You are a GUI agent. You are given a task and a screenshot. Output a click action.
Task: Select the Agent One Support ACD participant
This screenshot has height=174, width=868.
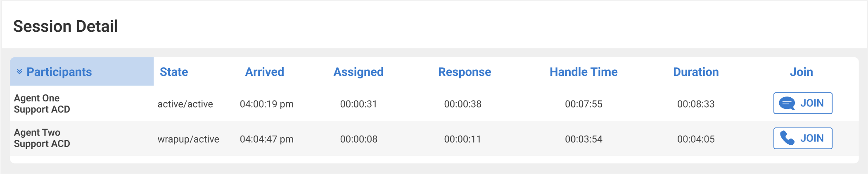[42, 103]
